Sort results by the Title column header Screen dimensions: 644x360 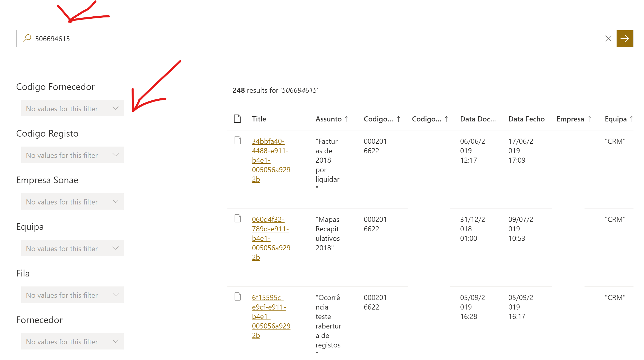pos(259,119)
